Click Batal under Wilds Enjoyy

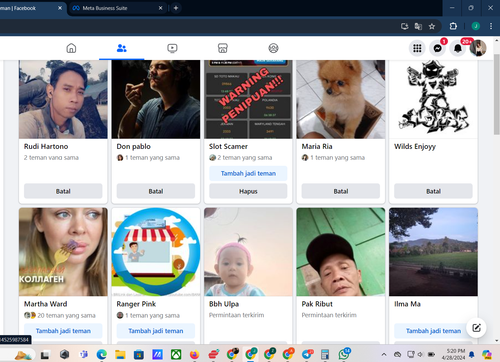433,191
